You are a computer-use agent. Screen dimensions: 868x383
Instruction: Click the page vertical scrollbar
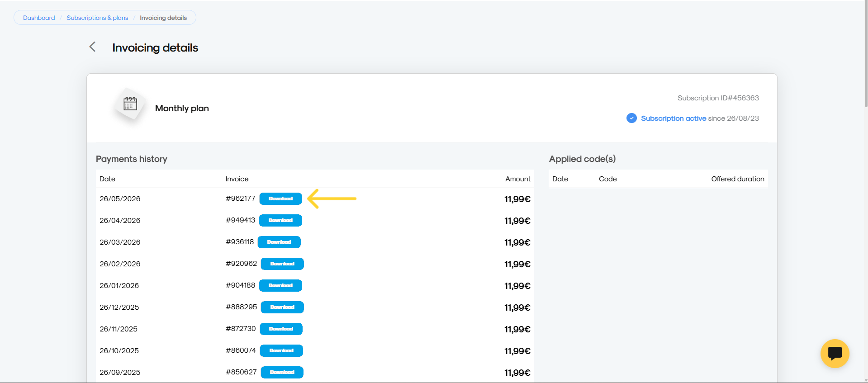[866, 54]
